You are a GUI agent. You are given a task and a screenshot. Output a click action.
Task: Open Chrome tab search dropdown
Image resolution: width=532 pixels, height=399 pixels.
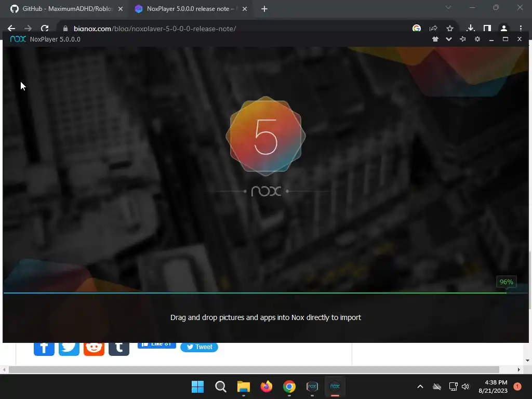tap(448, 7)
